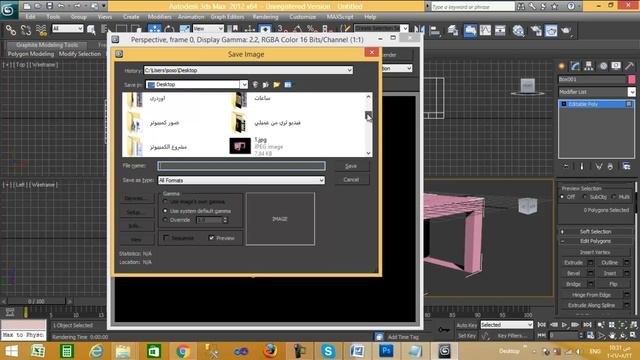The height and width of the screenshot is (360, 640).
Task: Click the Extrude button
Action: 573,262
